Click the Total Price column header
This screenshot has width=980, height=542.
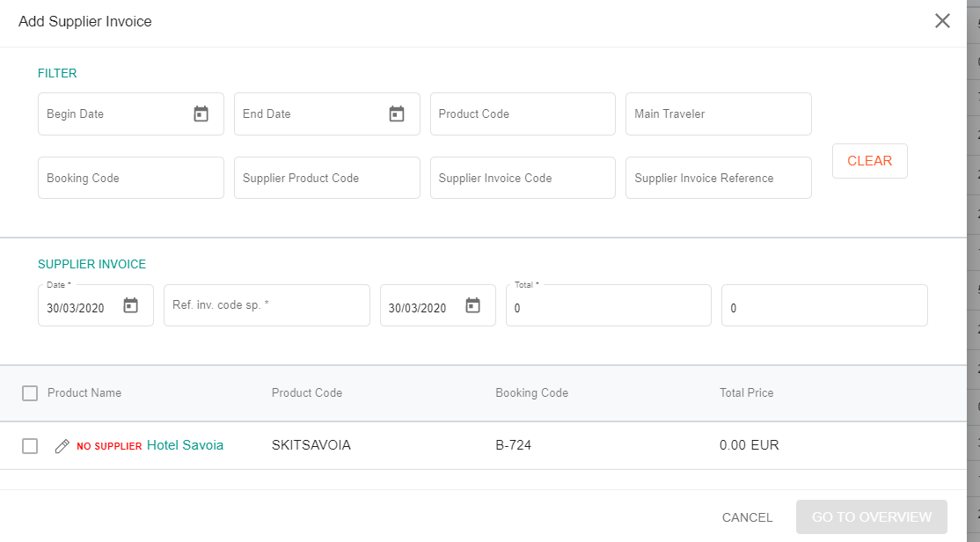(746, 392)
